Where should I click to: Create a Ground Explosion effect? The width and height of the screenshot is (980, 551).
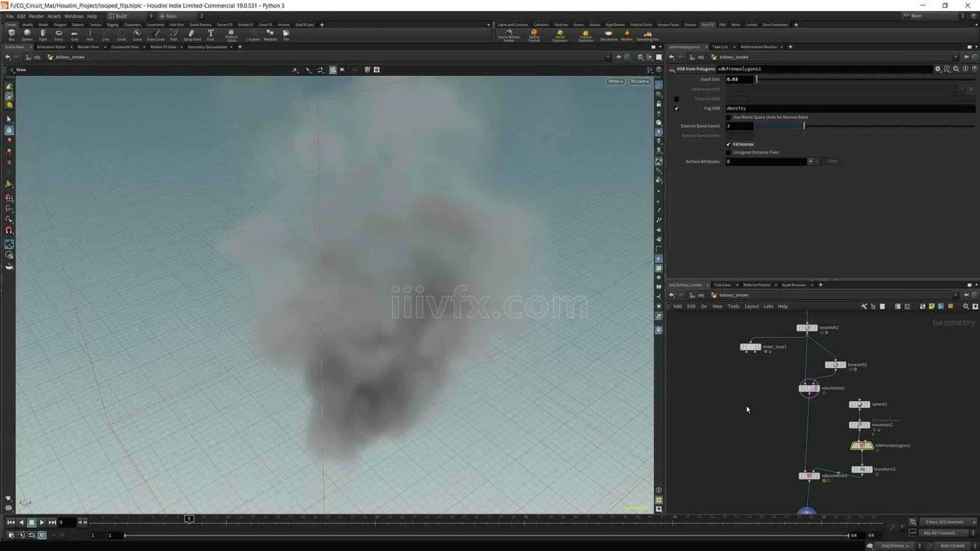[585, 36]
